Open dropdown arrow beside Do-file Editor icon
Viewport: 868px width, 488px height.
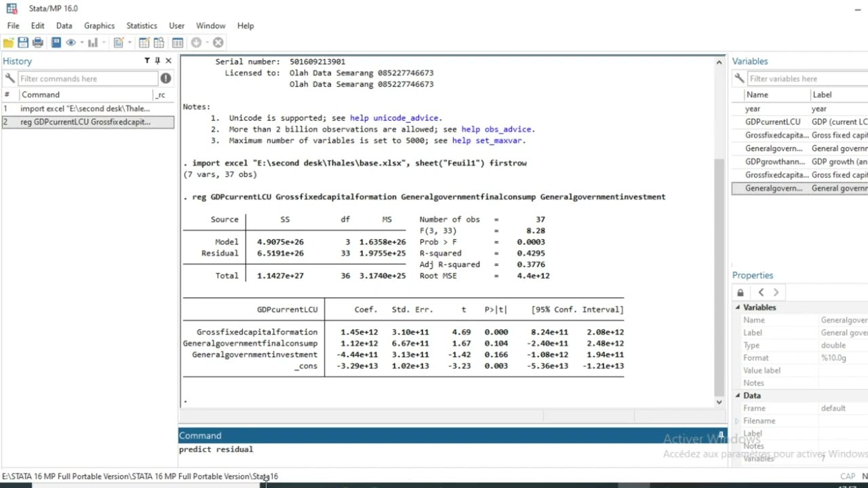[129, 43]
